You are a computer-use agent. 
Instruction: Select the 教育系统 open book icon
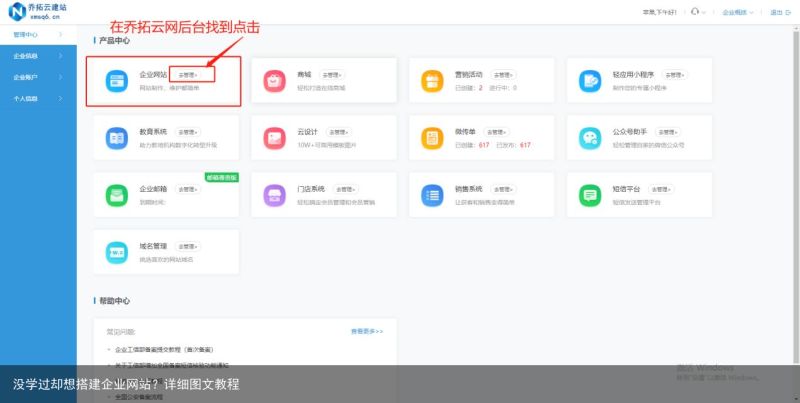click(x=117, y=138)
